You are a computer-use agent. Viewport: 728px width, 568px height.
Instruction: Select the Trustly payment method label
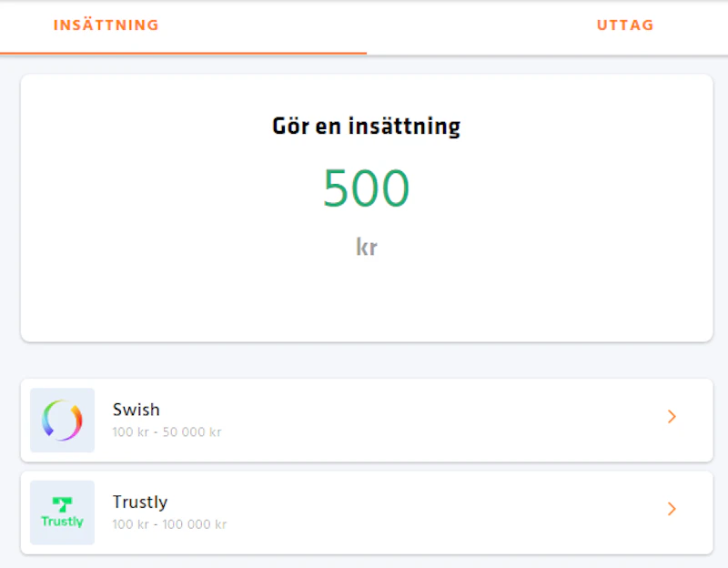(140, 502)
